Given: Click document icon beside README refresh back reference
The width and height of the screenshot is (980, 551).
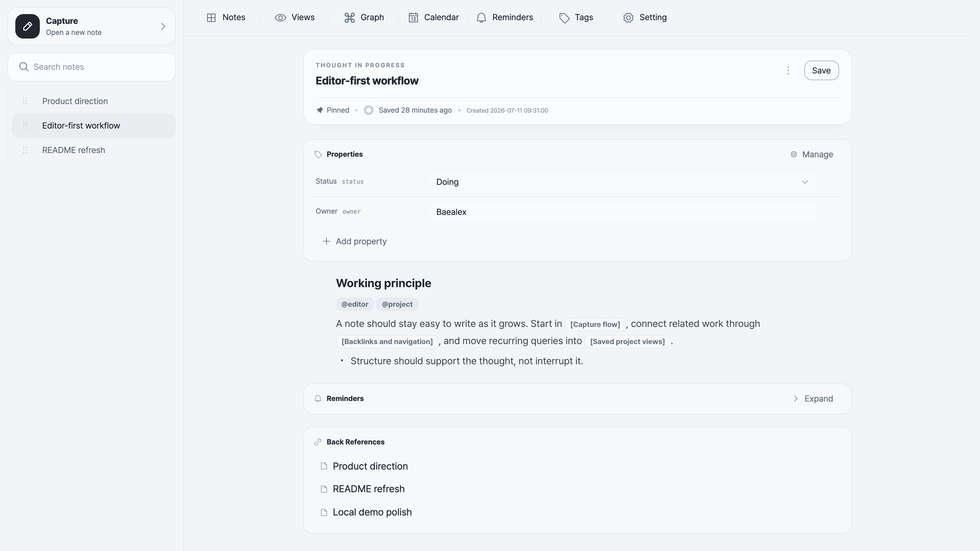Looking at the screenshot, I should 324,489.
